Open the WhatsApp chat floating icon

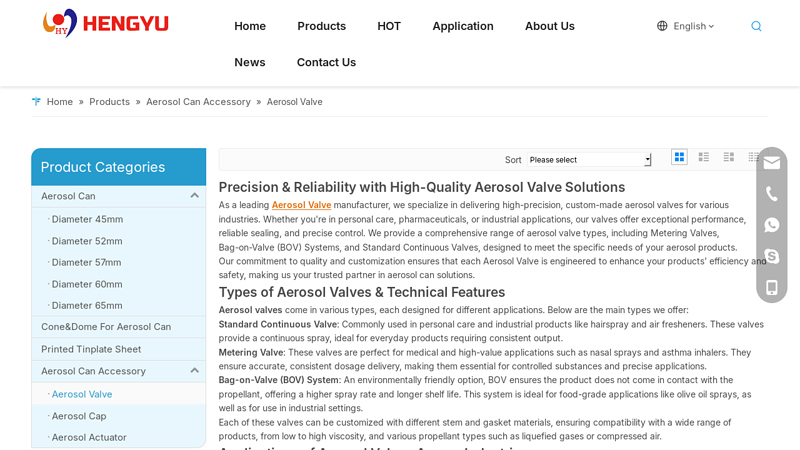click(771, 225)
